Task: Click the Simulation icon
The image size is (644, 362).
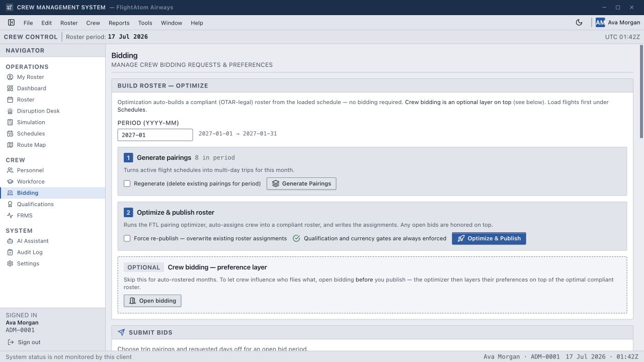Action: point(10,122)
